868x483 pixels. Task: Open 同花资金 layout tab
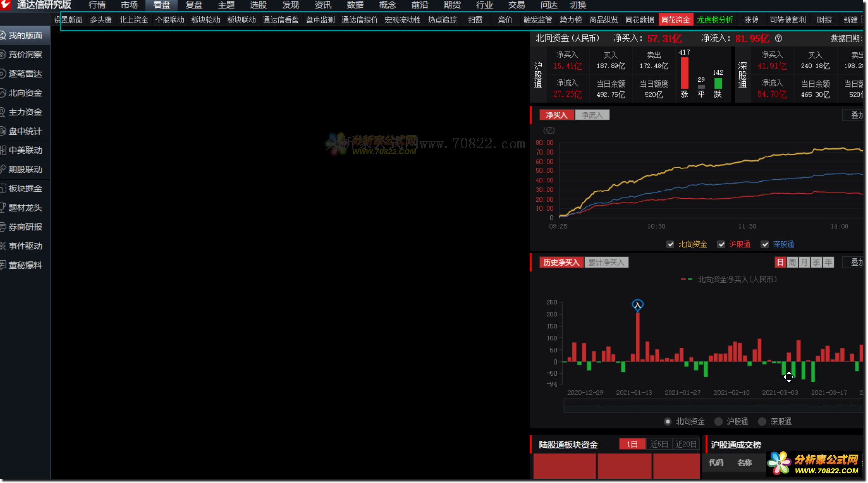click(x=676, y=20)
